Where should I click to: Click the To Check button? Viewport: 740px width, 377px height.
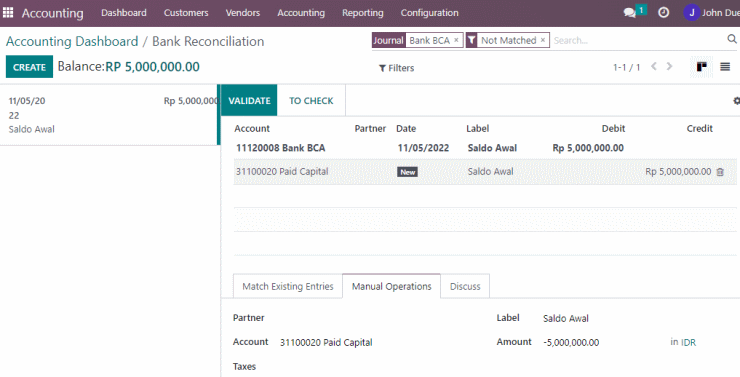point(311,101)
